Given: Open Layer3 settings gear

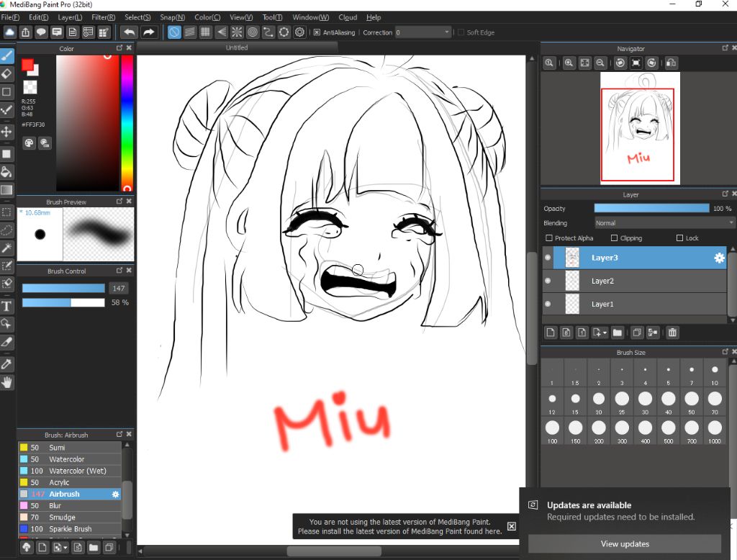Looking at the screenshot, I should [x=719, y=258].
